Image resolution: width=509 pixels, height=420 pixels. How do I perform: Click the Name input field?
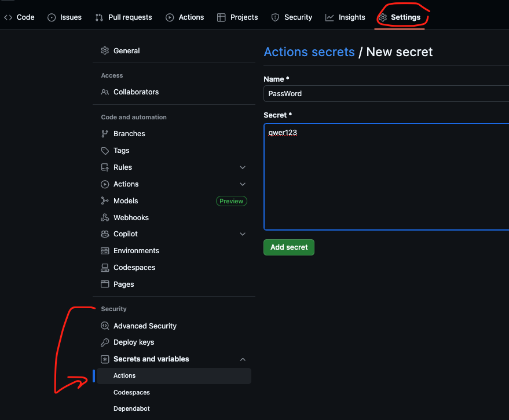(386, 93)
